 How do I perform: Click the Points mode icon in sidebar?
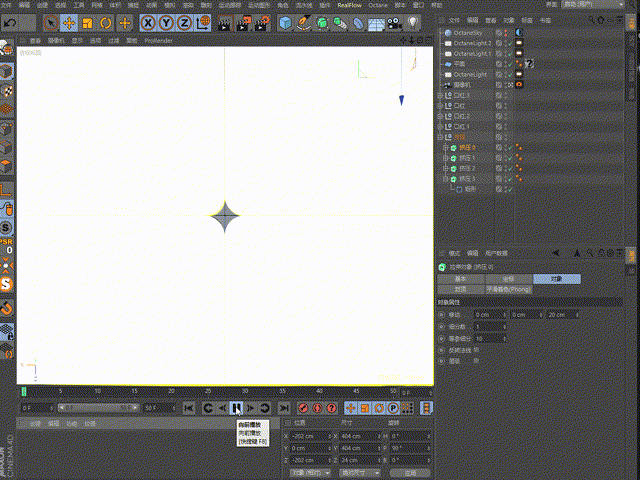pyautogui.click(x=7, y=129)
